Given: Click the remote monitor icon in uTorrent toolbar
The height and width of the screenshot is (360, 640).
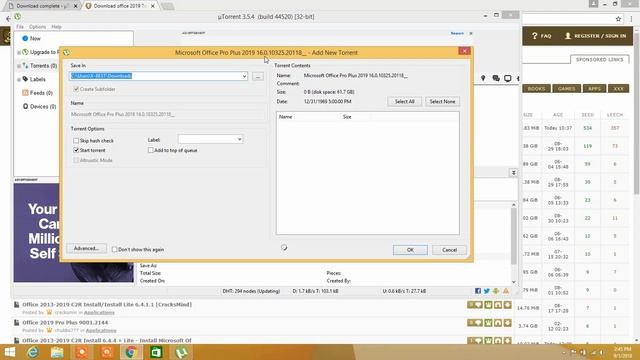Looking at the screenshot, I should 508,78.
